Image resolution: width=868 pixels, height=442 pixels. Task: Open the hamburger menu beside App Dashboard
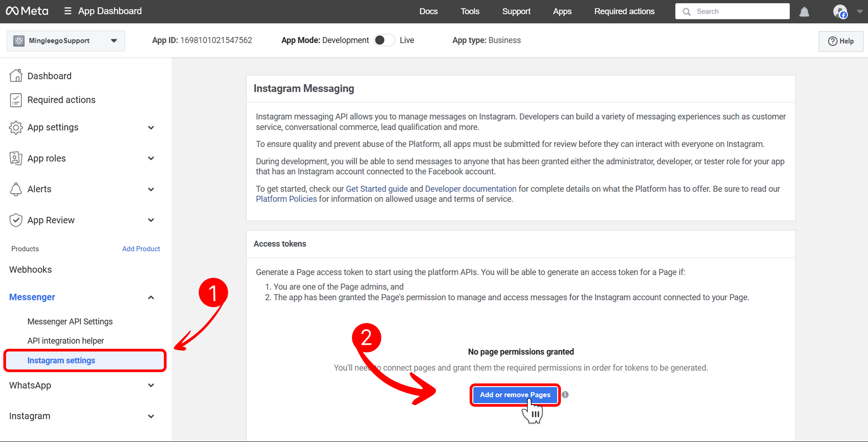[67, 11]
